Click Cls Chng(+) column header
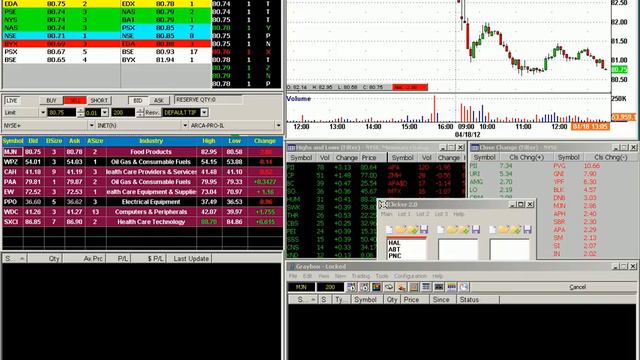The image size is (640, 360). click(527, 158)
